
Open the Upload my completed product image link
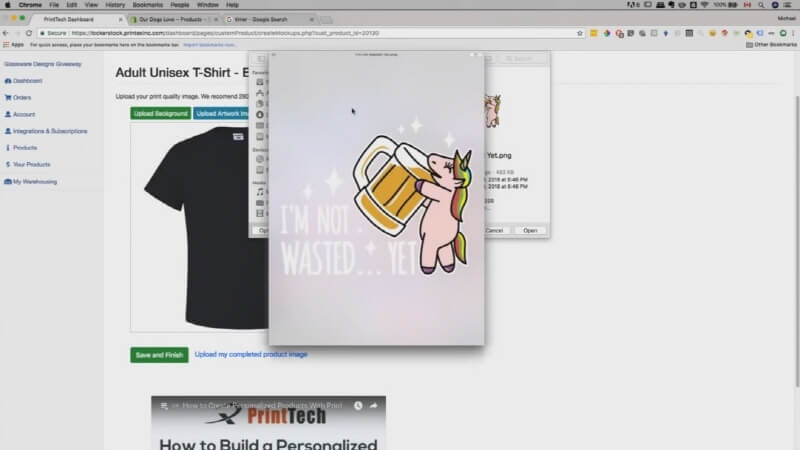pyautogui.click(x=251, y=354)
